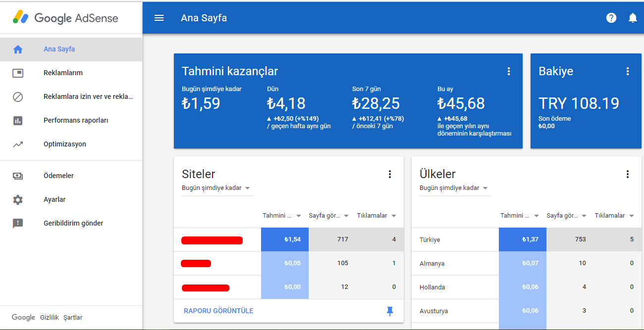Click the Ayarlar gear icon

(18, 199)
